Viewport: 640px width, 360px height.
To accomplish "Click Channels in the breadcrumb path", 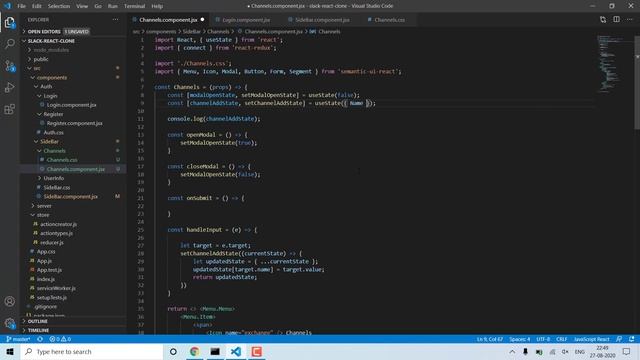I will pyautogui.click(x=218, y=31).
